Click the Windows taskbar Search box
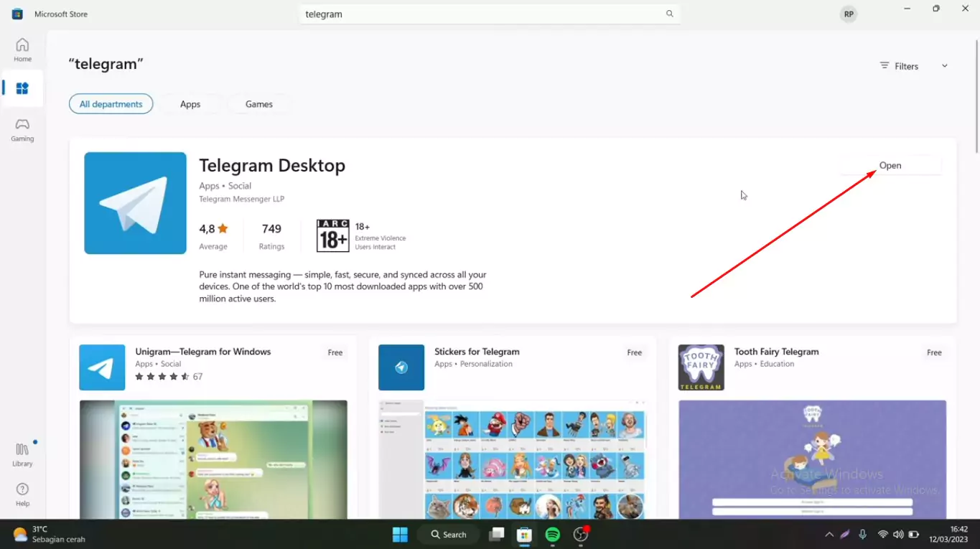This screenshot has width=980, height=549. point(449,535)
